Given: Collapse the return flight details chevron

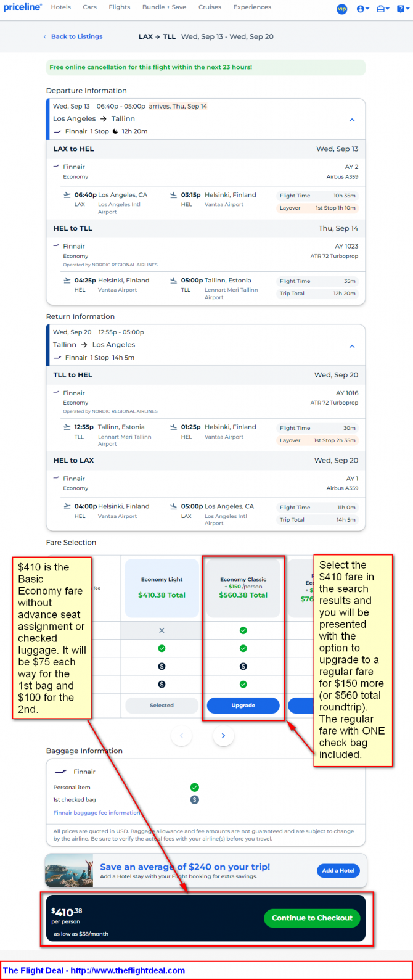Looking at the screenshot, I should (352, 346).
